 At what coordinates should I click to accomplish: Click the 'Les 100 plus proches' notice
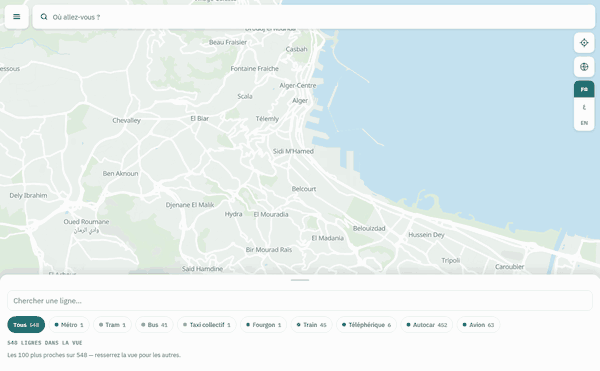pyautogui.click(x=94, y=355)
